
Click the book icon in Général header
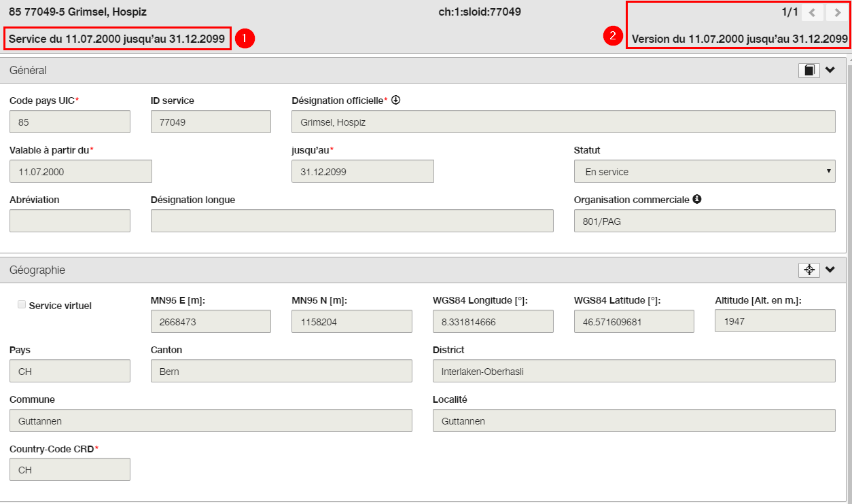(809, 70)
